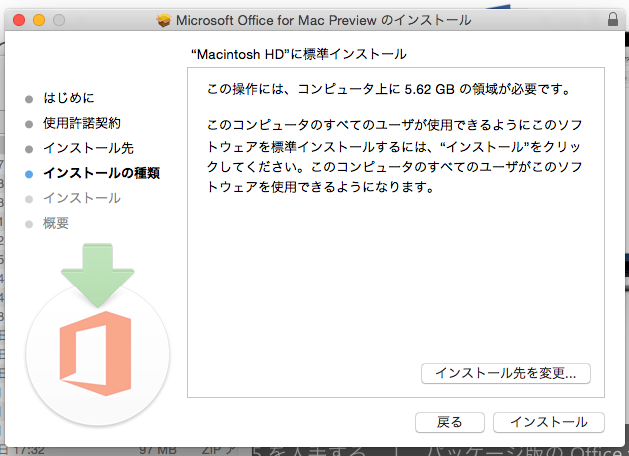Viewport: 629px width, 456px height.
Task: Click the window title Microsoft Office for Mac Preview
Action: 276,20
